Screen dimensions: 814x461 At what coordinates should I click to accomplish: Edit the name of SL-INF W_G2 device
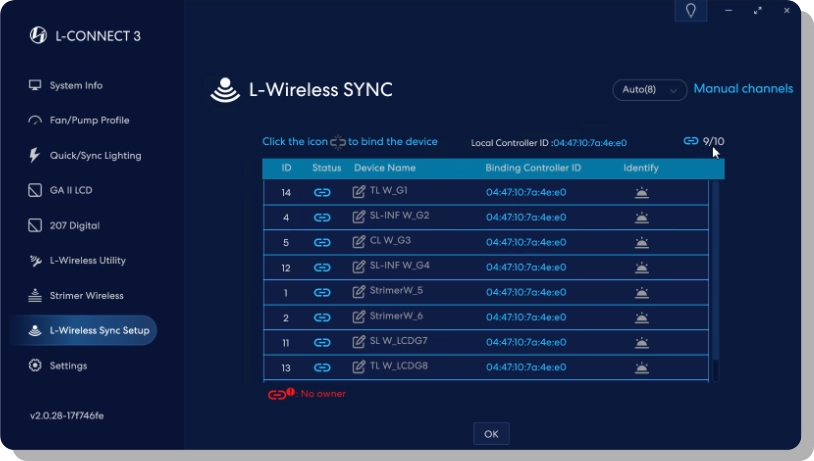[359, 216]
